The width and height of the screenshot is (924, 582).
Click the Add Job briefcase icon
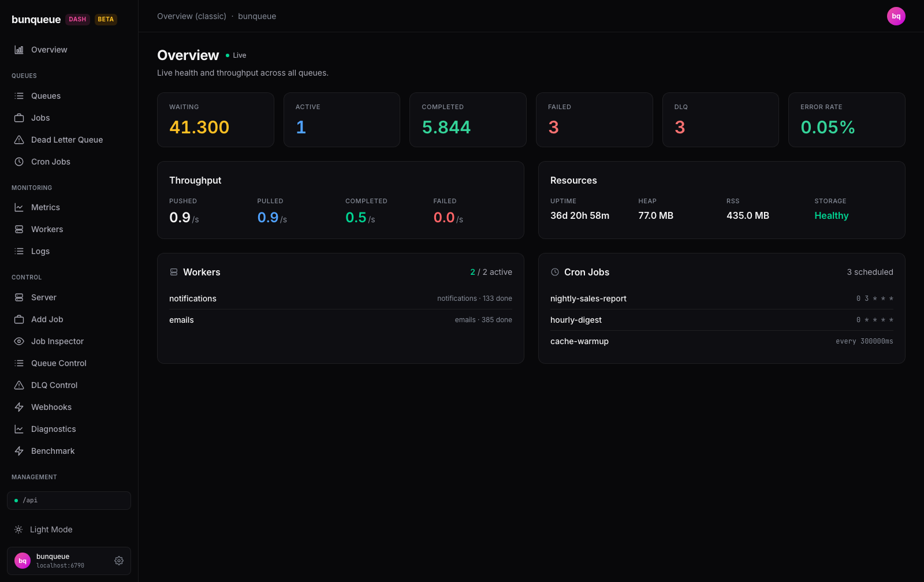tap(19, 319)
